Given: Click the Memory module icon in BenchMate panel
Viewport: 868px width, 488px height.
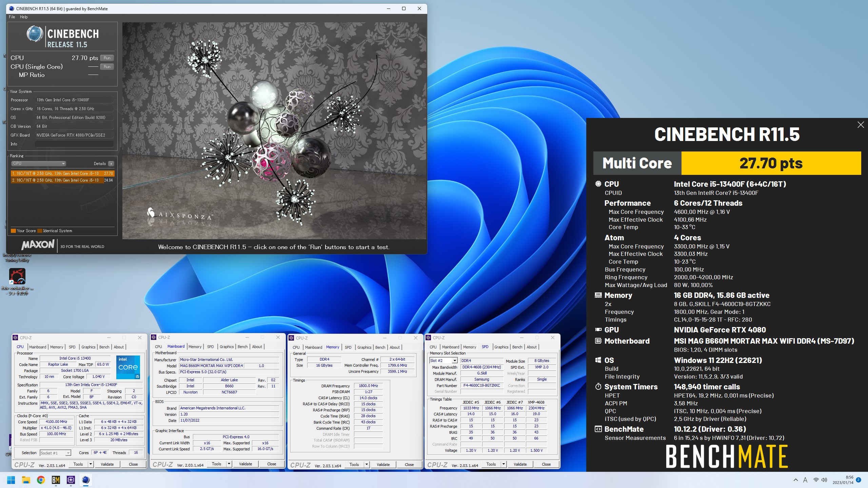Looking at the screenshot, I should click(x=598, y=295).
